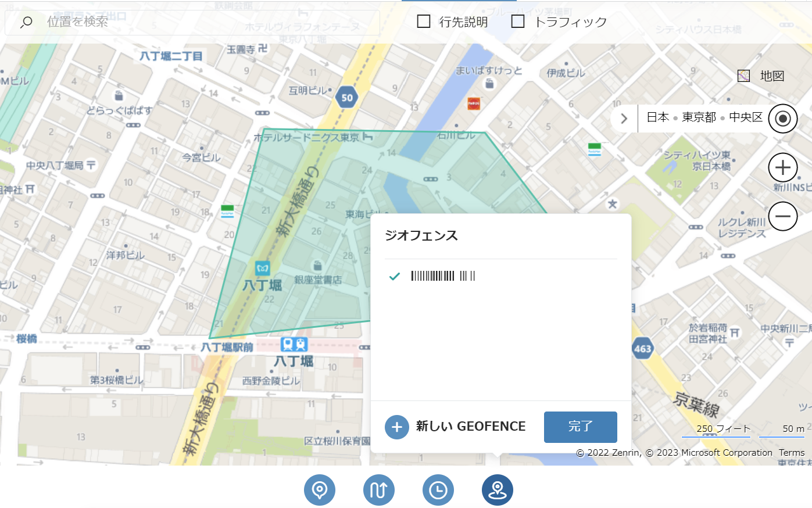Click the star marker on the map
The height and width of the screenshot is (508, 812).
coord(612,204)
